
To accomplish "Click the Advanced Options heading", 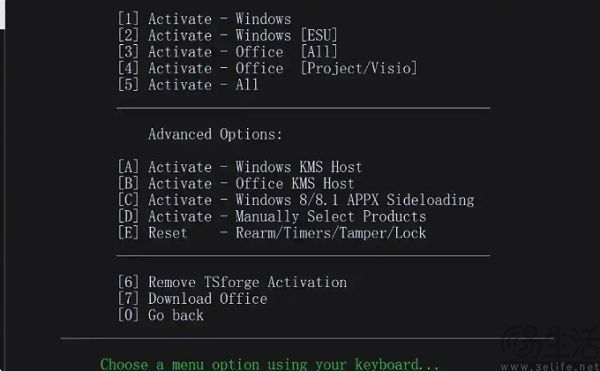I will click(x=215, y=134).
